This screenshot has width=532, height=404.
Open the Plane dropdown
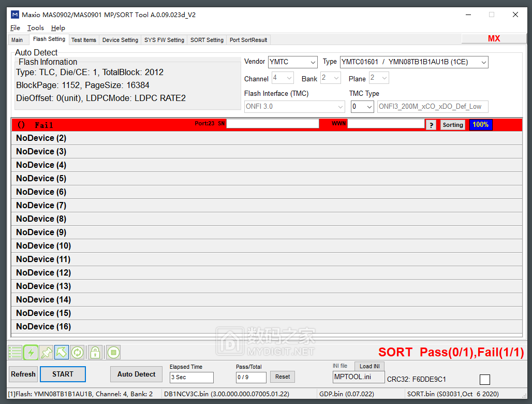tap(379, 78)
